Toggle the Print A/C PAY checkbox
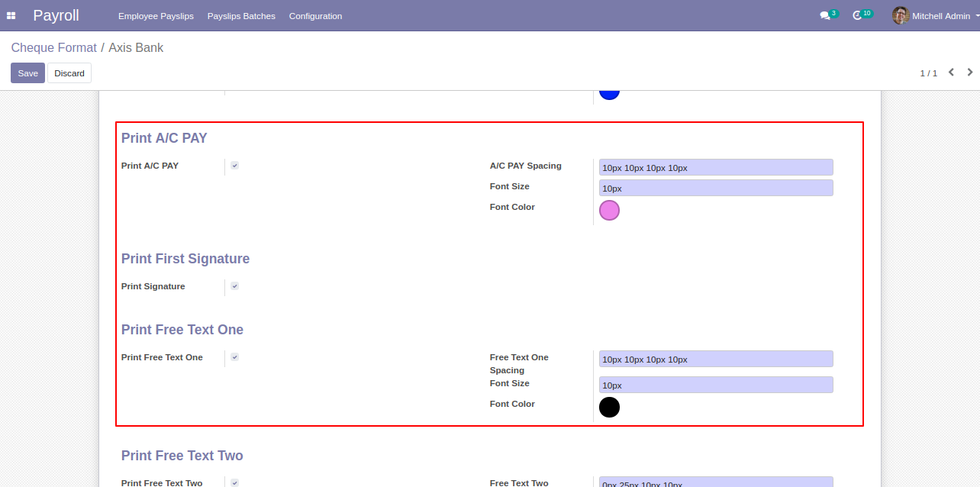This screenshot has width=980, height=487. pos(235,166)
